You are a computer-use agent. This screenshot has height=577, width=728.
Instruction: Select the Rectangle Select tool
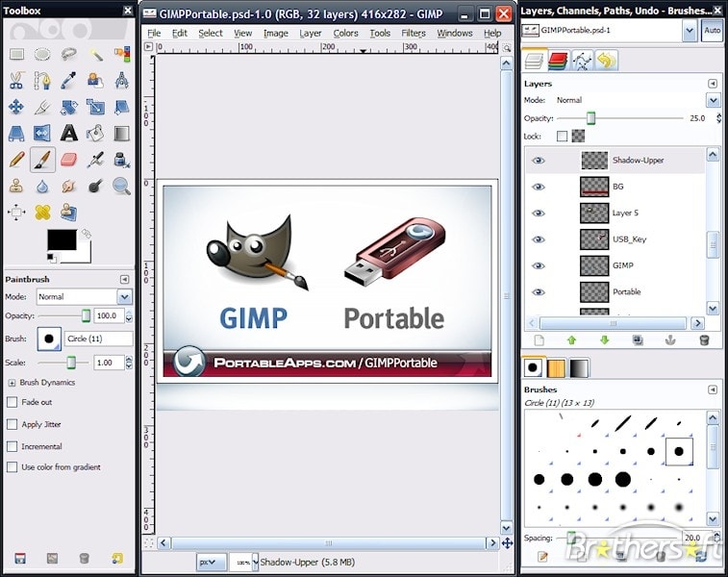click(16, 55)
